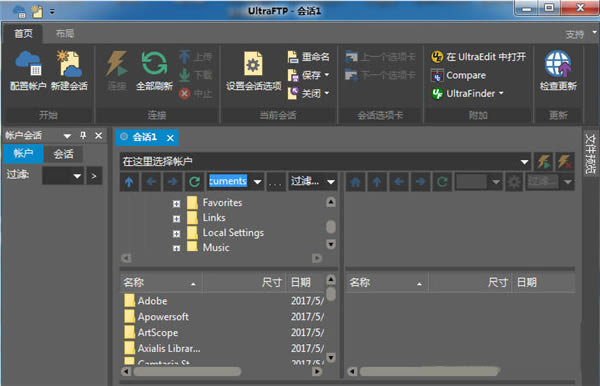Open file in UltraEdit

pos(478,57)
